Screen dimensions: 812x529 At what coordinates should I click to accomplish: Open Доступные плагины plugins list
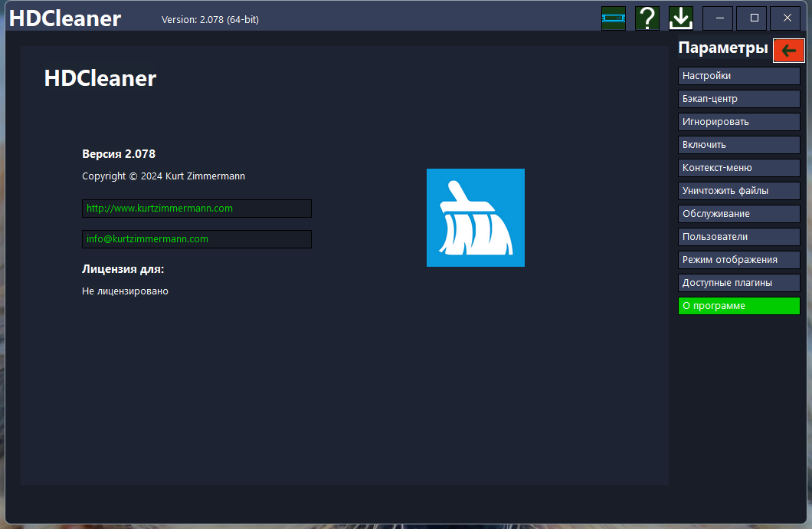click(738, 283)
